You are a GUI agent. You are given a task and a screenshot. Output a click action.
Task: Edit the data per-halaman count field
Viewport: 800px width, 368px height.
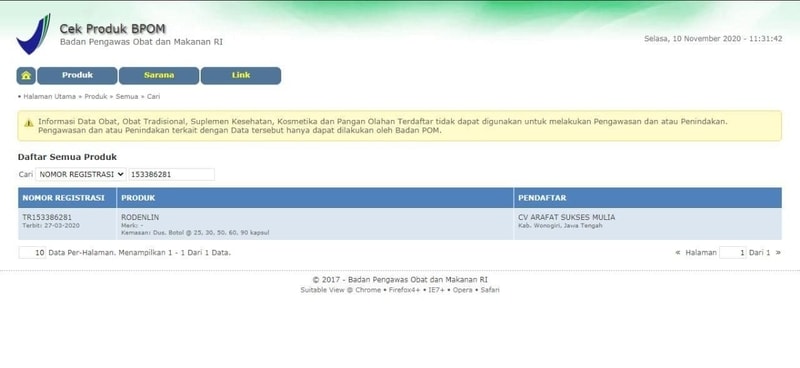click(32, 252)
